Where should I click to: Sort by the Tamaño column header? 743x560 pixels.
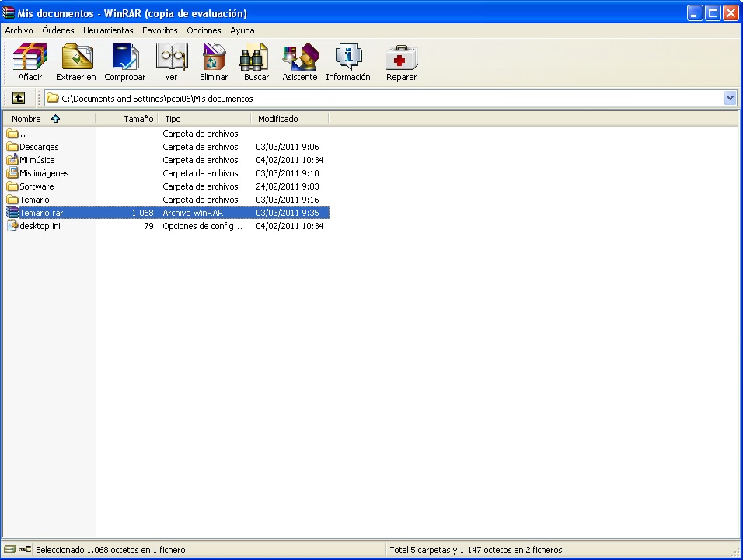[x=127, y=119]
